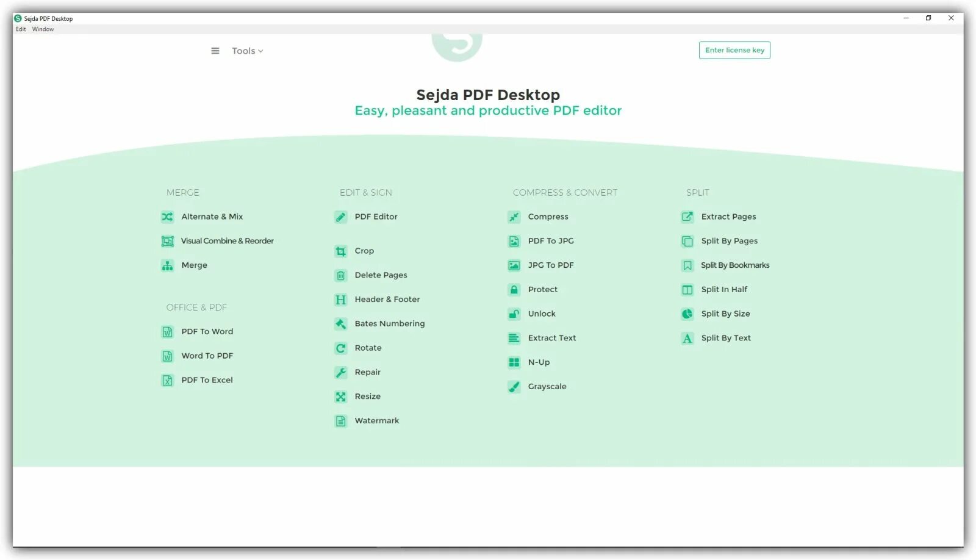This screenshot has width=976, height=560.
Task: Open the PDF Editor link
Action: (376, 217)
